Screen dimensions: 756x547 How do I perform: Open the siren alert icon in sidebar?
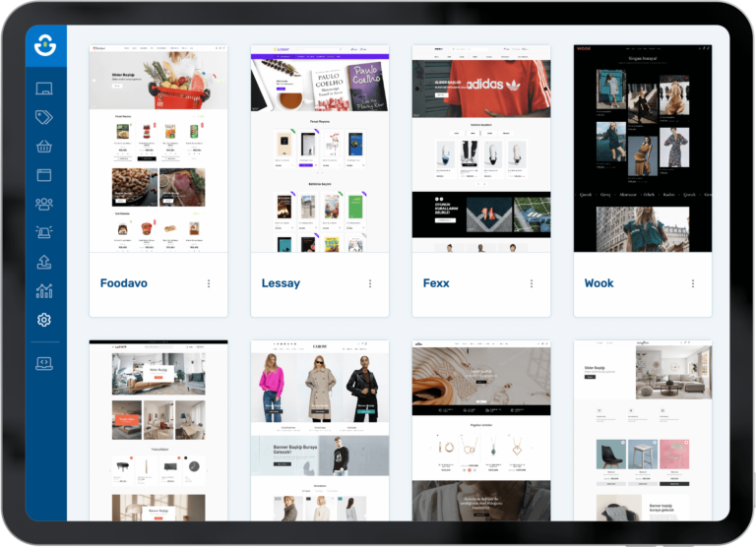pyautogui.click(x=44, y=232)
